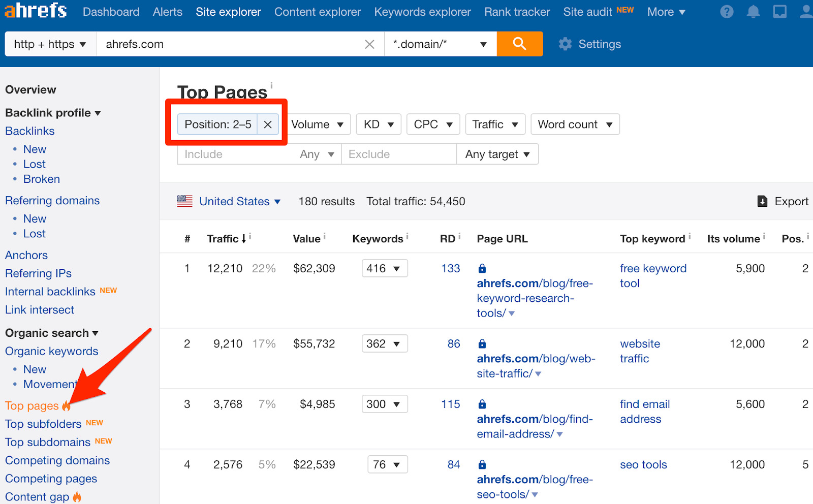Collapse the Backlink profile section

pyautogui.click(x=53, y=113)
